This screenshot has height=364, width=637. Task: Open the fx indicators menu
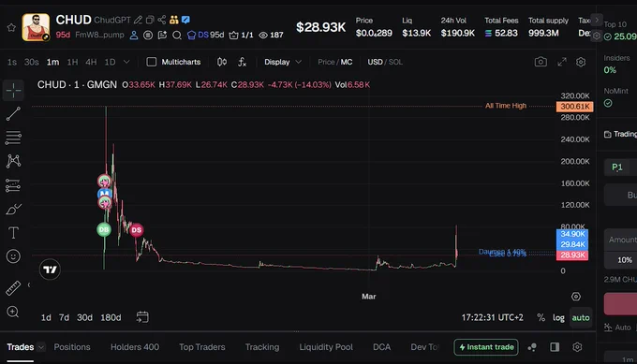(x=242, y=62)
